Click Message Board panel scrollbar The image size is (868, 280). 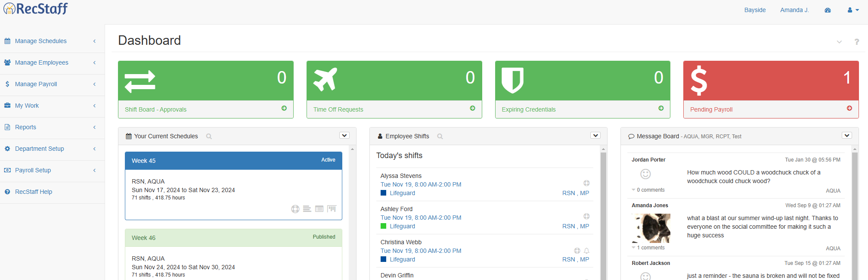pyautogui.click(x=855, y=215)
